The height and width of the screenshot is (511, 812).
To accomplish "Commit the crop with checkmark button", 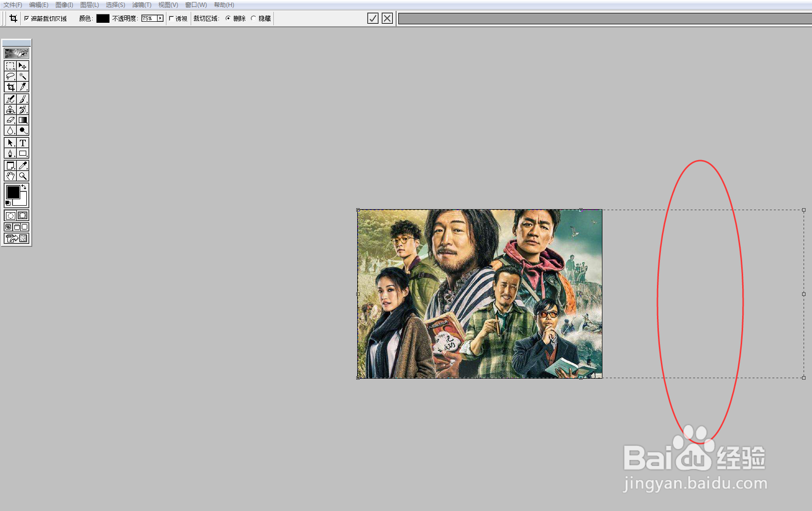I will (x=373, y=18).
